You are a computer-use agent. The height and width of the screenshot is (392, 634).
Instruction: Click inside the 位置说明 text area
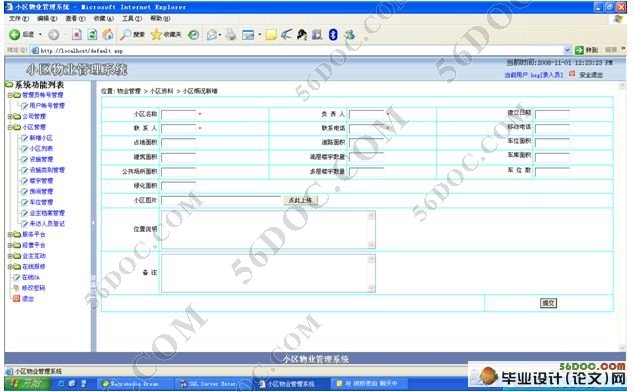tap(265, 229)
